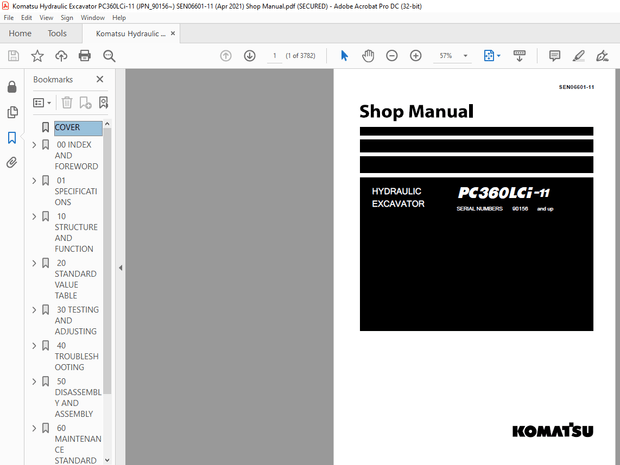Switch to the Home tab

coord(20,34)
